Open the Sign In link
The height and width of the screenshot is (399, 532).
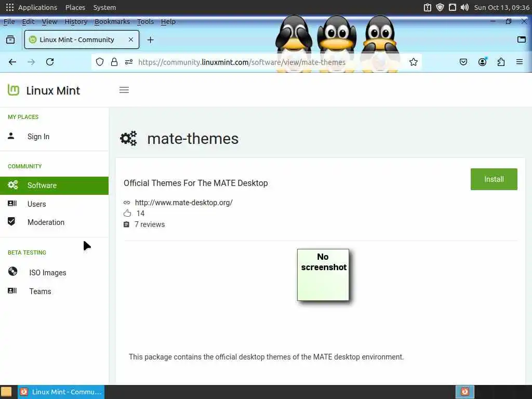click(38, 137)
